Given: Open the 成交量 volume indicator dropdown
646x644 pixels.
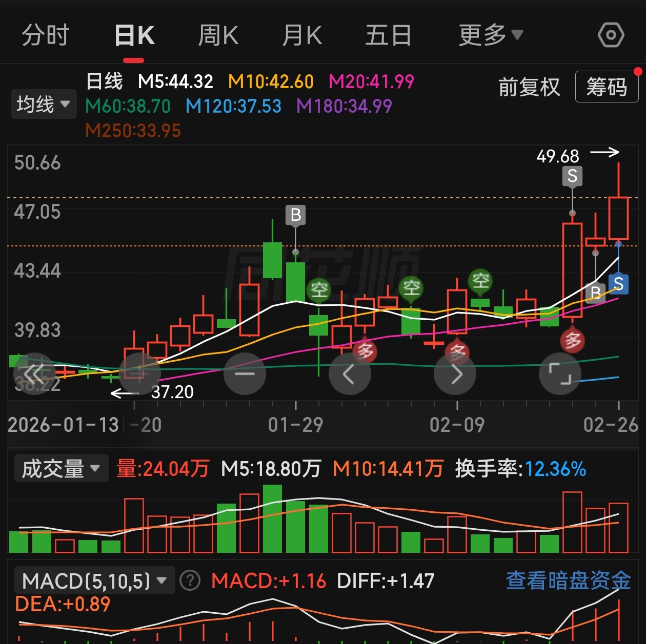Looking at the screenshot, I should [x=61, y=468].
